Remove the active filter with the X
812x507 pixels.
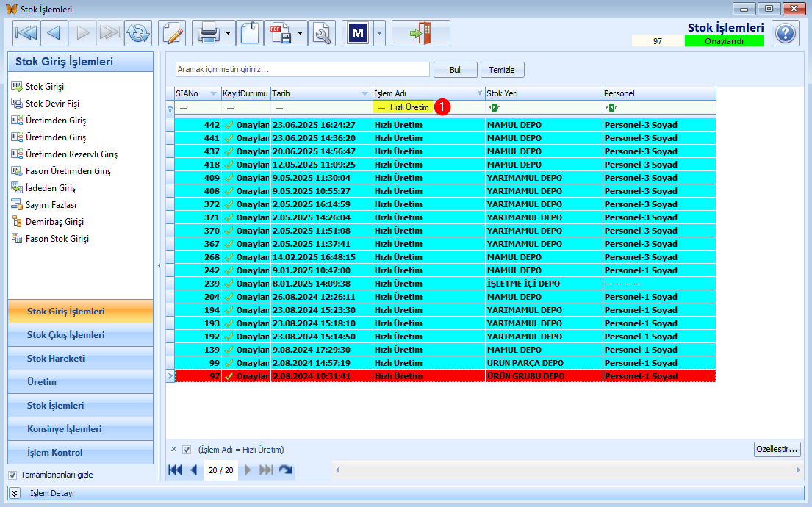pyautogui.click(x=173, y=450)
